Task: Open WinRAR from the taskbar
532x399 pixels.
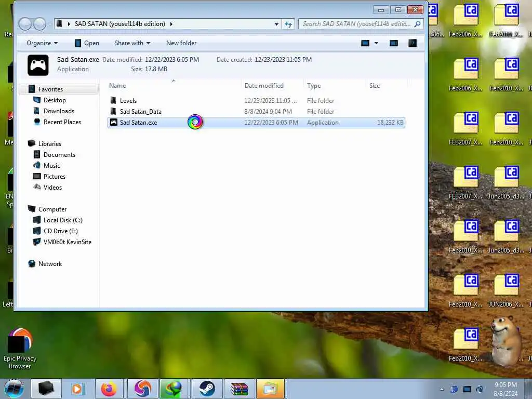Action: [x=239, y=389]
